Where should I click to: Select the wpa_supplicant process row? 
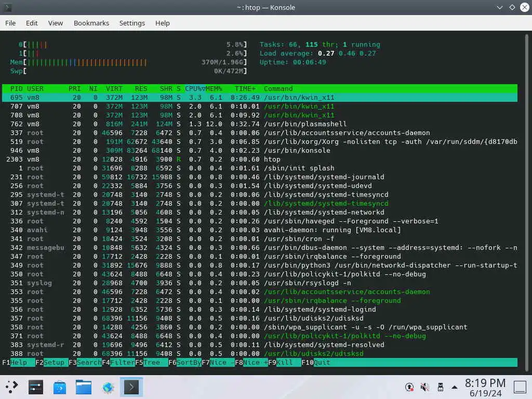click(x=260, y=327)
